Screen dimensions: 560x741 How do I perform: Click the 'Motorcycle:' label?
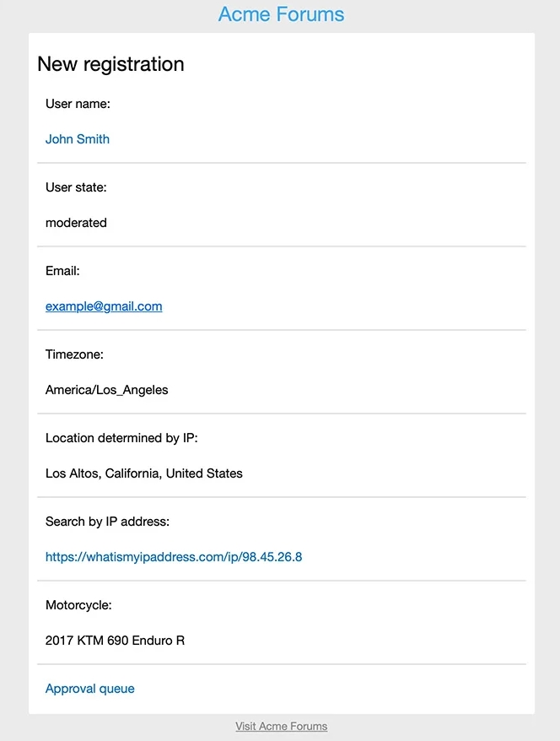78,605
